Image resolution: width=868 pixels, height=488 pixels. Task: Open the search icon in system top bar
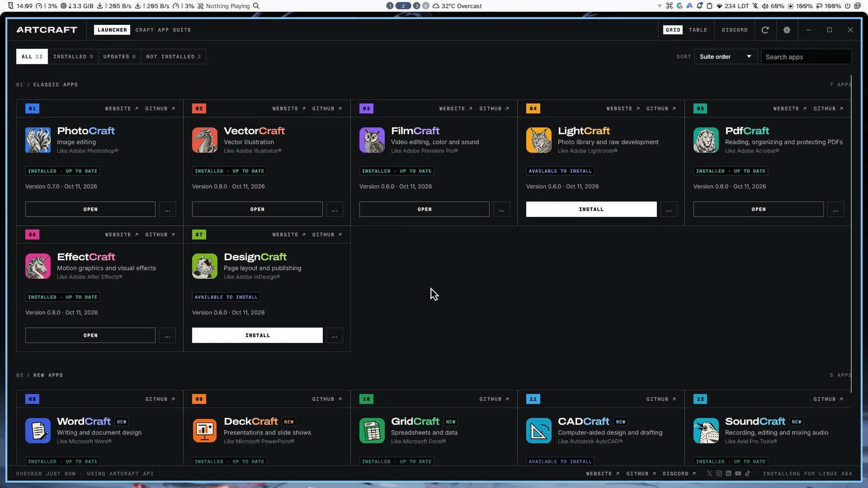[256, 6]
